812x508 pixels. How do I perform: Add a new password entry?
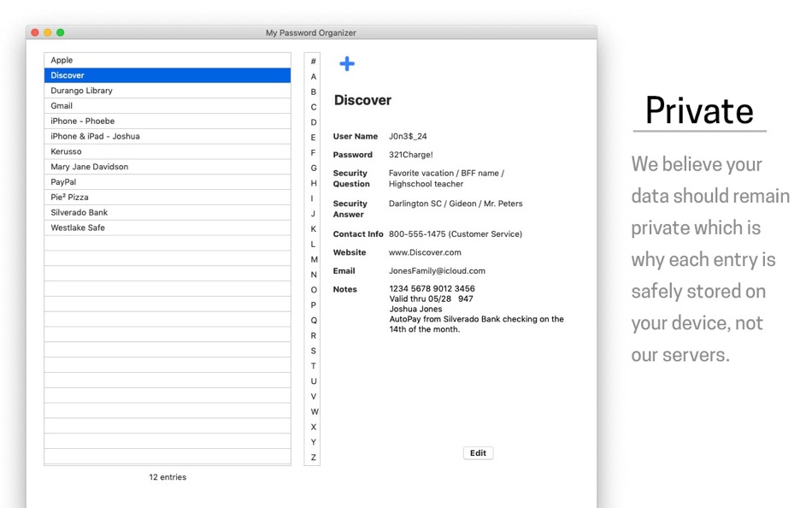pyautogui.click(x=346, y=63)
